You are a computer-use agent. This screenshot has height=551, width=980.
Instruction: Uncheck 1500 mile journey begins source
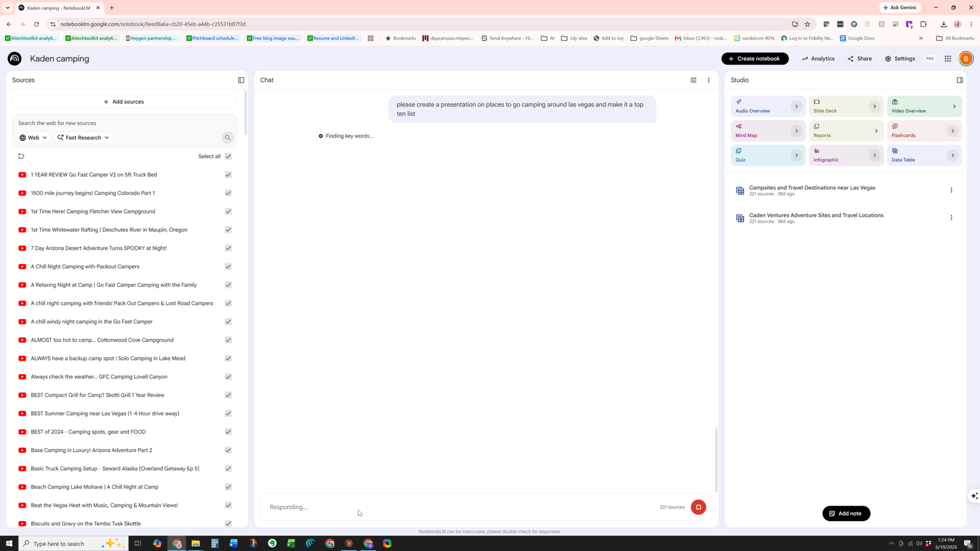[x=228, y=193]
